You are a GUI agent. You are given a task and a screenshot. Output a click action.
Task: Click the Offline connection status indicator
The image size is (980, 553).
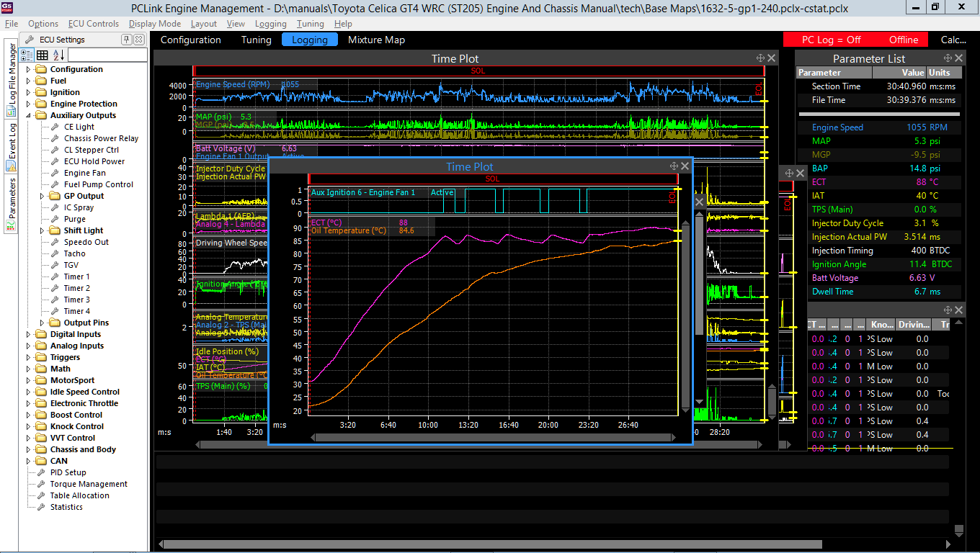(x=904, y=40)
